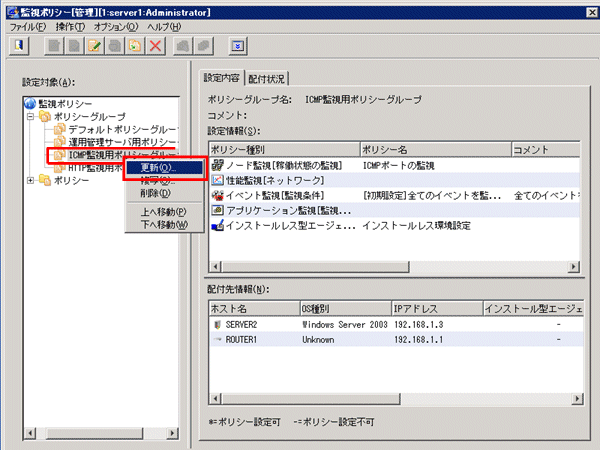The height and width of the screenshot is (450, 600).
Task: Expand the ポリシー tree node
Action: click(x=31, y=180)
